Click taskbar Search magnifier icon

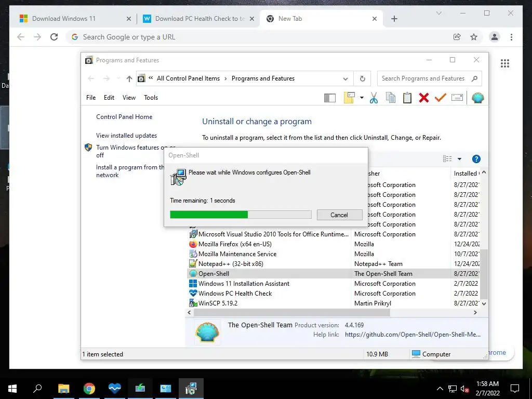[37, 389]
